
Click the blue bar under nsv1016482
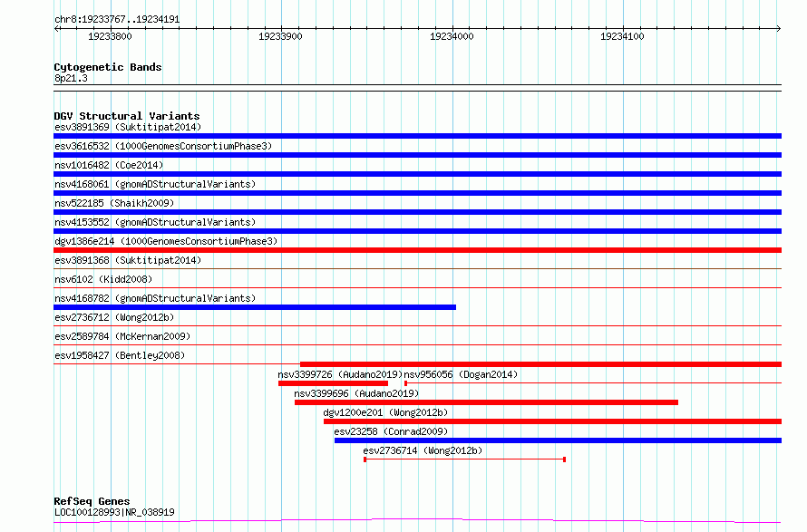pyautogui.click(x=417, y=174)
